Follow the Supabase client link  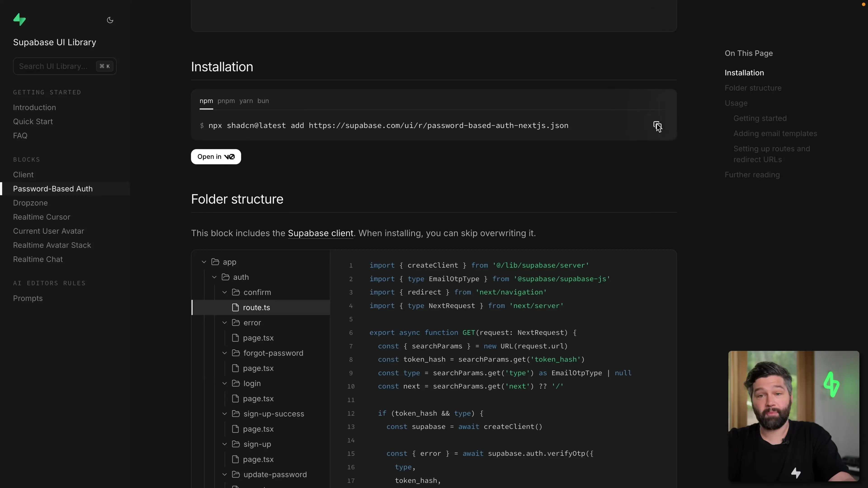point(321,233)
